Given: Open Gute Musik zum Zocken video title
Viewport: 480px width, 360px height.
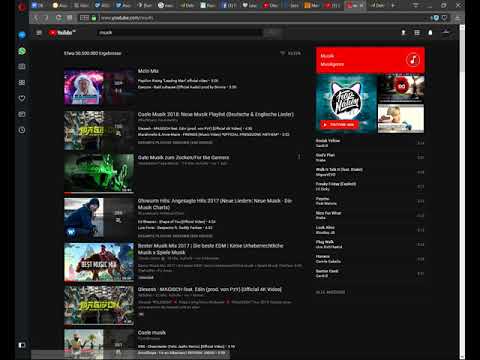Looking at the screenshot, I should 183,157.
